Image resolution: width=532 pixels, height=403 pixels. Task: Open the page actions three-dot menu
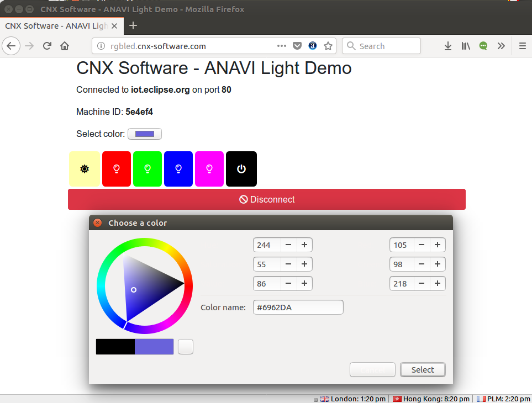(282, 46)
